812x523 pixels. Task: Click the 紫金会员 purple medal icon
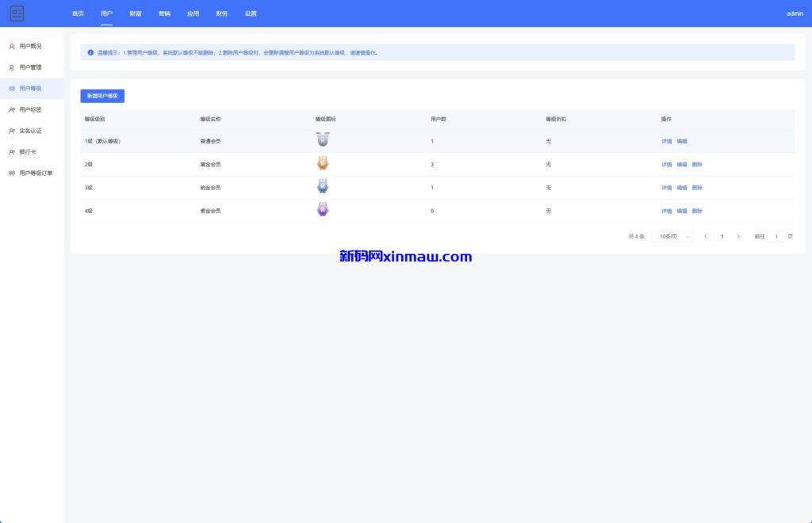tap(323, 210)
